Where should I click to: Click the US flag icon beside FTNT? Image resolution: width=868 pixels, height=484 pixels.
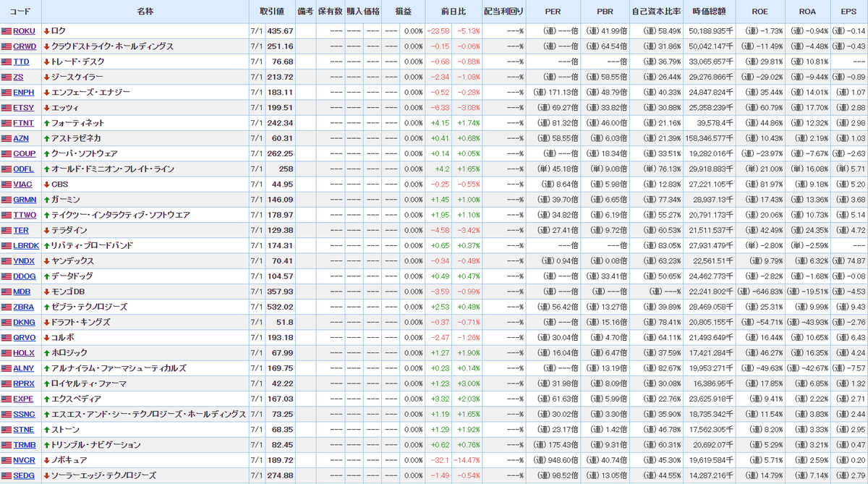(7, 123)
